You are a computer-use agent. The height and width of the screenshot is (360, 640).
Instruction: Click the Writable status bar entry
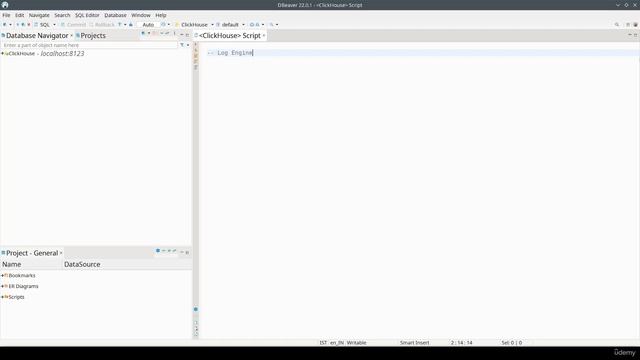[356, 343]
